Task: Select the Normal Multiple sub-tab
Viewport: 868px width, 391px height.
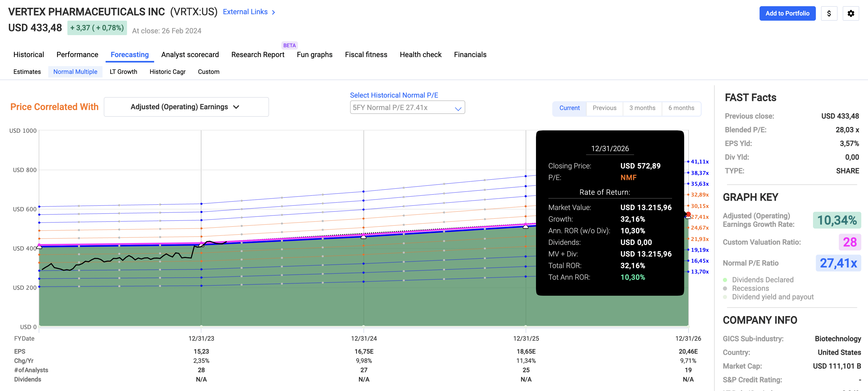Action: pos(75,72)
